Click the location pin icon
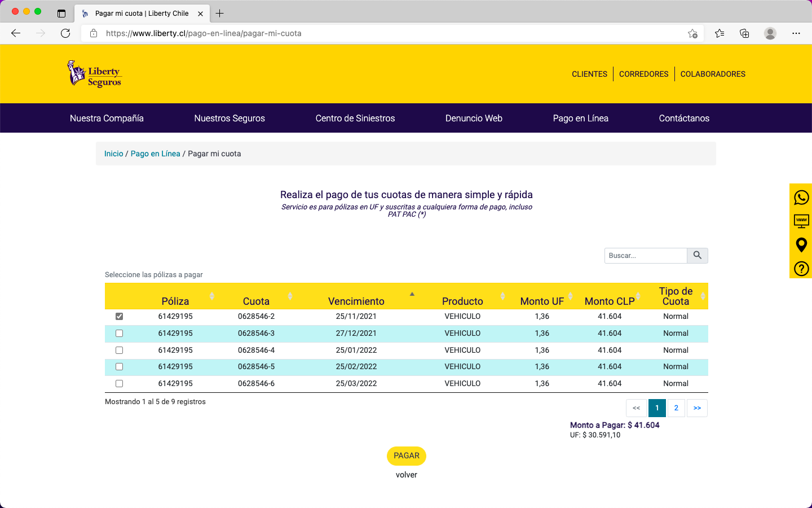The height and width of the screenshot is (508, 812). (x=801, y=245)
